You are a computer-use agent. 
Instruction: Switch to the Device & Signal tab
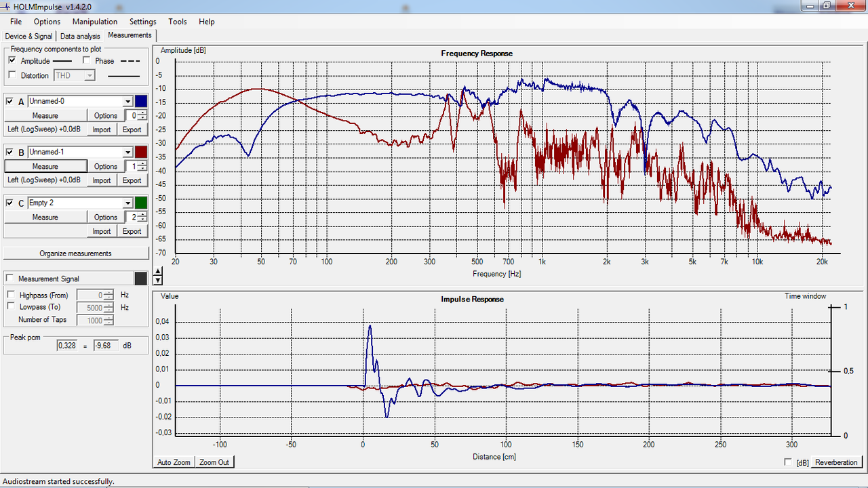point(28,36)
